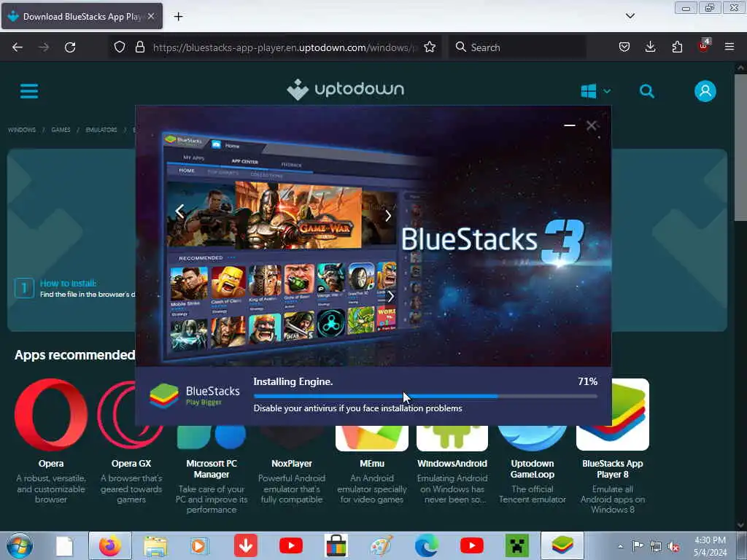Show the tracking protection shield info
The image size is (747, 560).
pos(120,47)
